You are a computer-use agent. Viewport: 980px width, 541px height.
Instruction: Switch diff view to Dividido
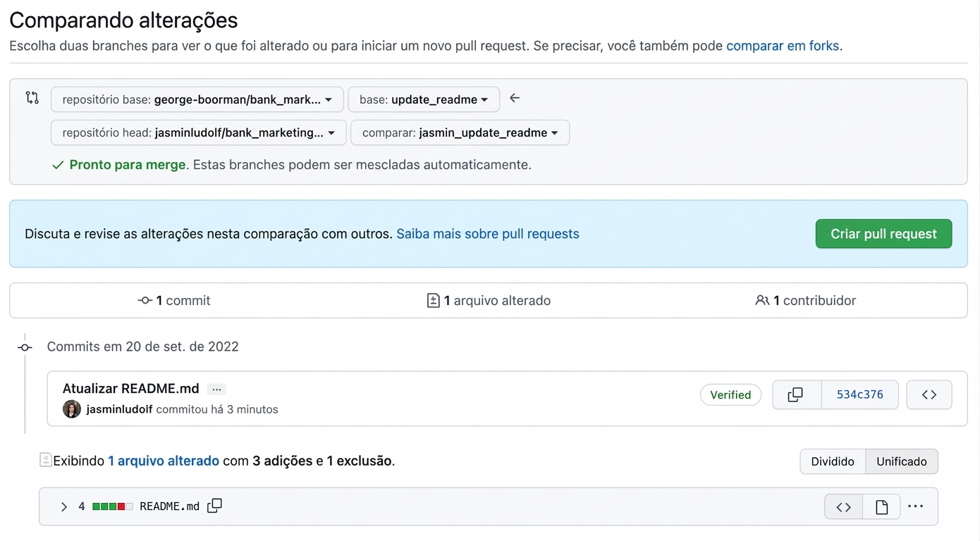pyautogui.click(x=833, y=461)
